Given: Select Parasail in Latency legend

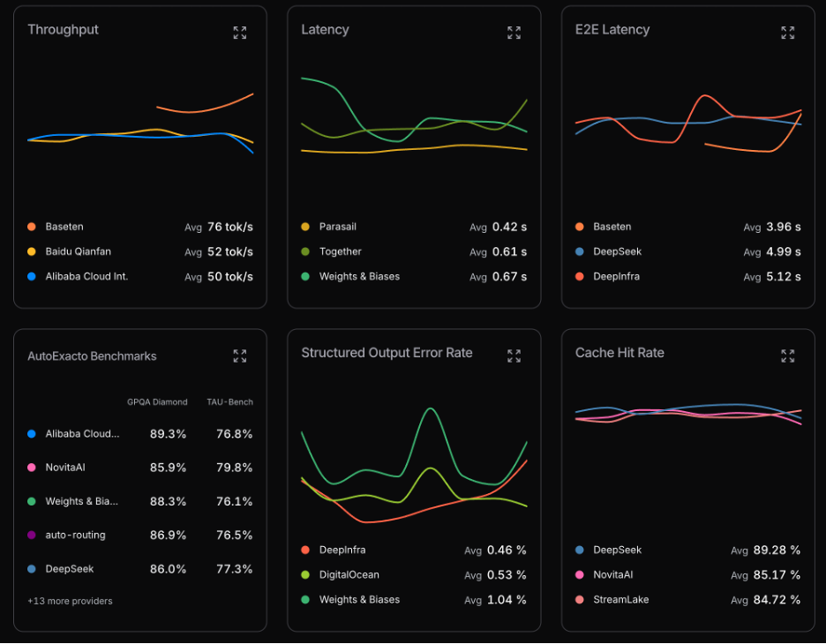Looking at the screenshot, I should [338, 227].
